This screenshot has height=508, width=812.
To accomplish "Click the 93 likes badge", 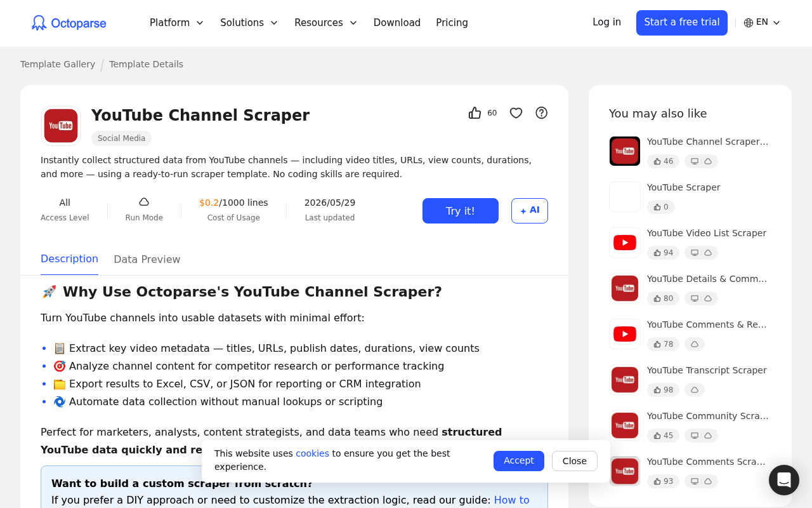I will 663,481.
